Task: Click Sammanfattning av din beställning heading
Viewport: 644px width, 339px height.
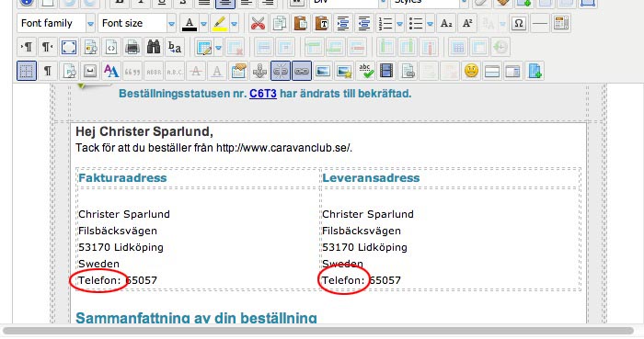Action: pos(196,318)
